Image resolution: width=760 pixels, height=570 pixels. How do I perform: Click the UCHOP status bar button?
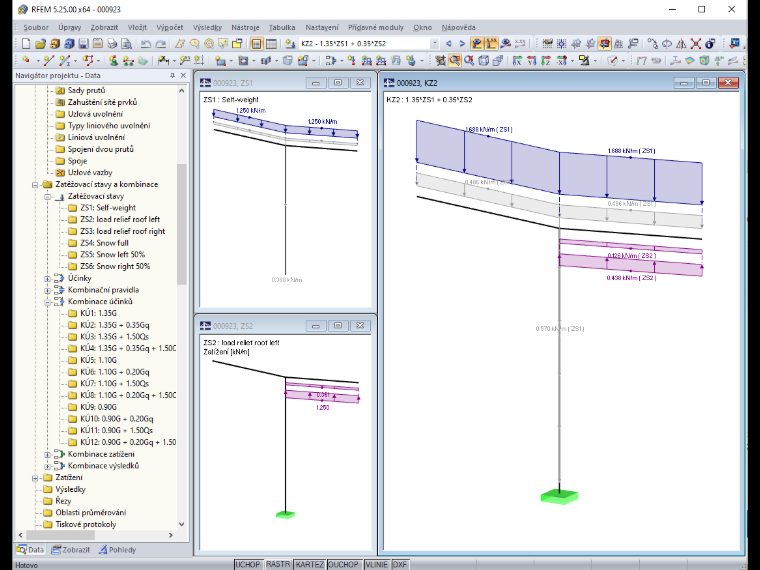click(x=248, y=565)
